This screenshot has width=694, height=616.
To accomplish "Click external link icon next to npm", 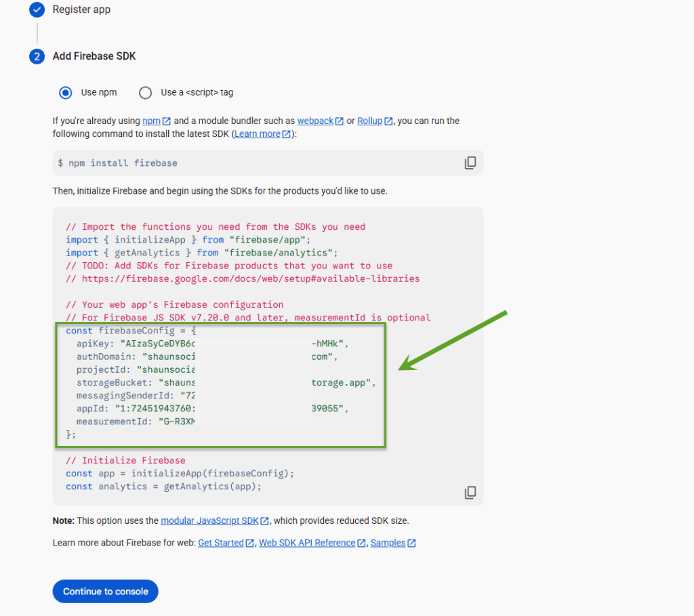I will point(167,121).
